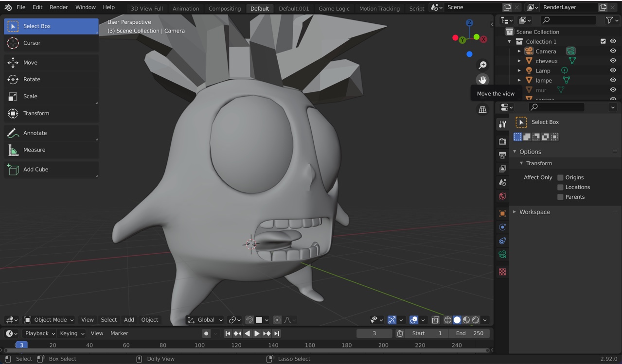Switch to wireframe viewport shading
Image resolution: width=622 pixels, height=364 pixels.
point(448,320)
